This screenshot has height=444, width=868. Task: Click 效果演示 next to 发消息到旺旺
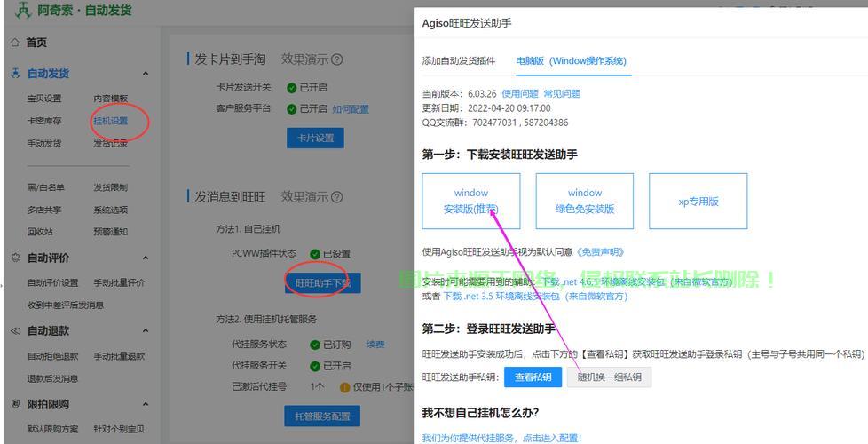(305, 197)
